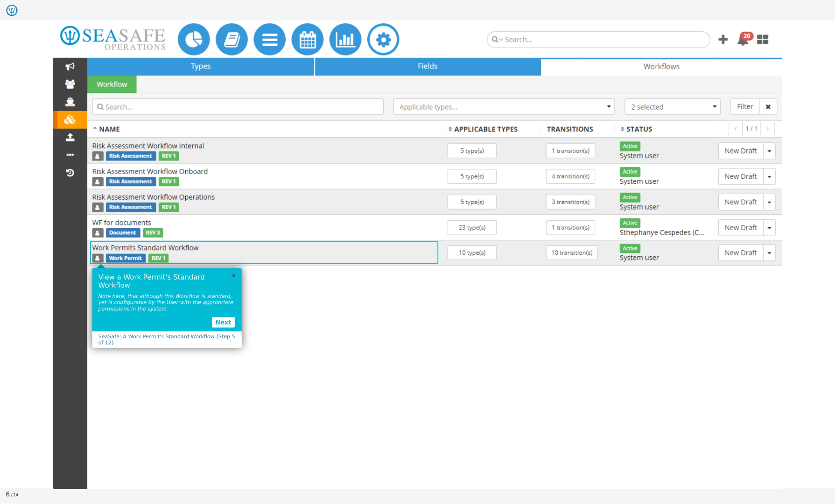Go to previous page arrow
The image size is (835, 504).
(736, 129)
